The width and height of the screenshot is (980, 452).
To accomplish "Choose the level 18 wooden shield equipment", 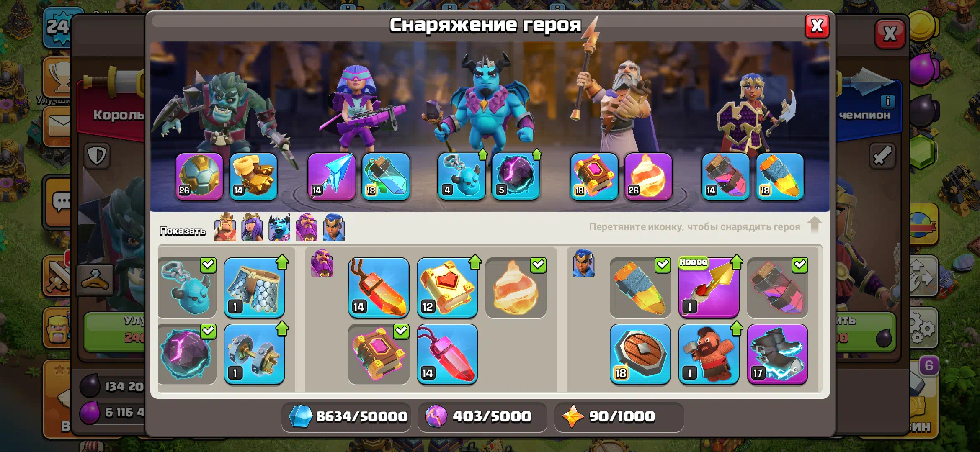I will coord(640,354).
